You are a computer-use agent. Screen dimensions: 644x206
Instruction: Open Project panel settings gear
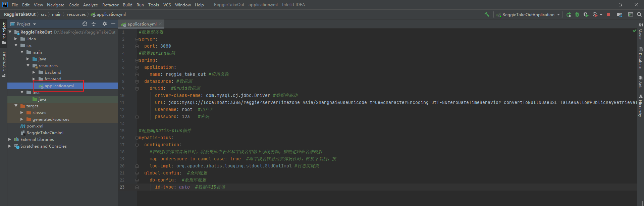coord(105,24)
